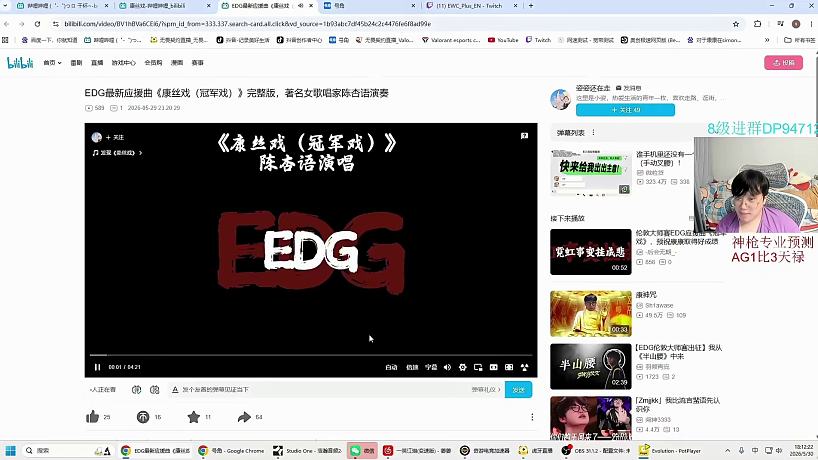Open 番剧 in bilibili navigation
This screenshot has height=460, width=818.
(x=76, y=63)
